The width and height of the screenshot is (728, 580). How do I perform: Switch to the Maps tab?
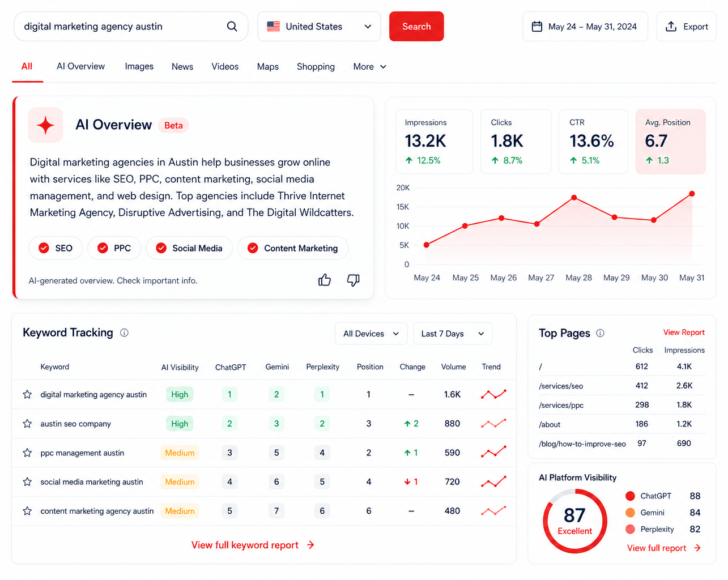[x=268, y=66]
